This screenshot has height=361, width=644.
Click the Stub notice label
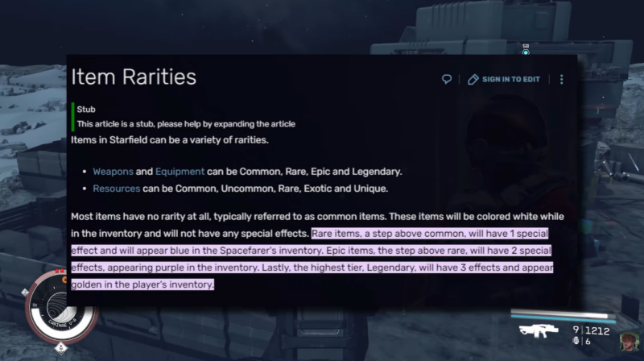[86, 109]
